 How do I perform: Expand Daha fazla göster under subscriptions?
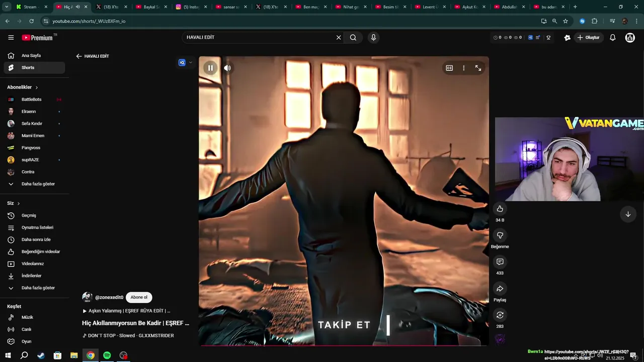coord(34,184)
